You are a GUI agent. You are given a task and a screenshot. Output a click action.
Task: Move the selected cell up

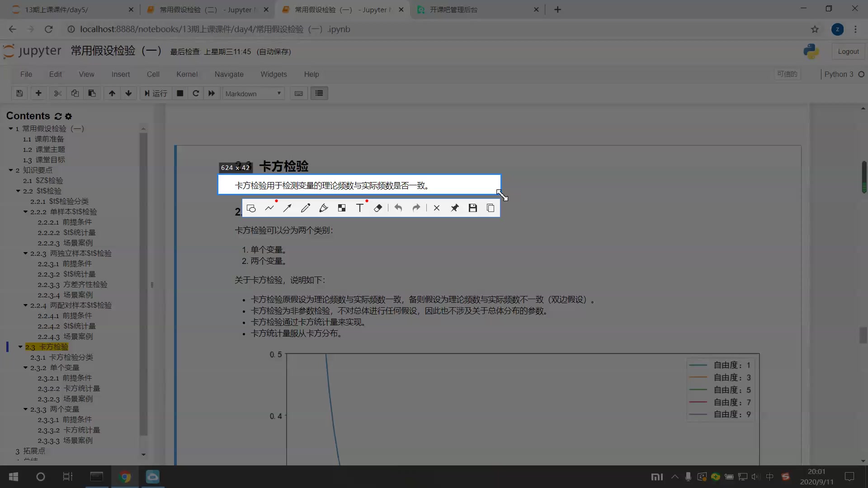(112, 94)
